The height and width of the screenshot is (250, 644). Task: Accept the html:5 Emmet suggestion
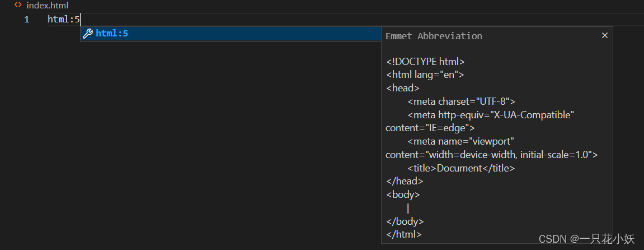point(112,34)
